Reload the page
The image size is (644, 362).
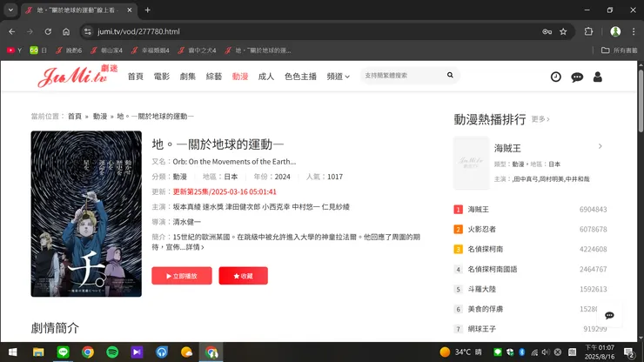pos(48,31)
